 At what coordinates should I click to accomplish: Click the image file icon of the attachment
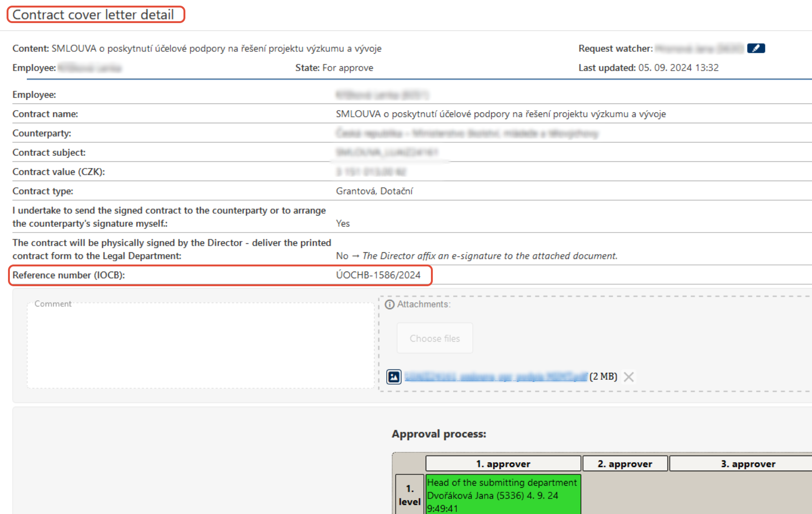tap(394, 377)
